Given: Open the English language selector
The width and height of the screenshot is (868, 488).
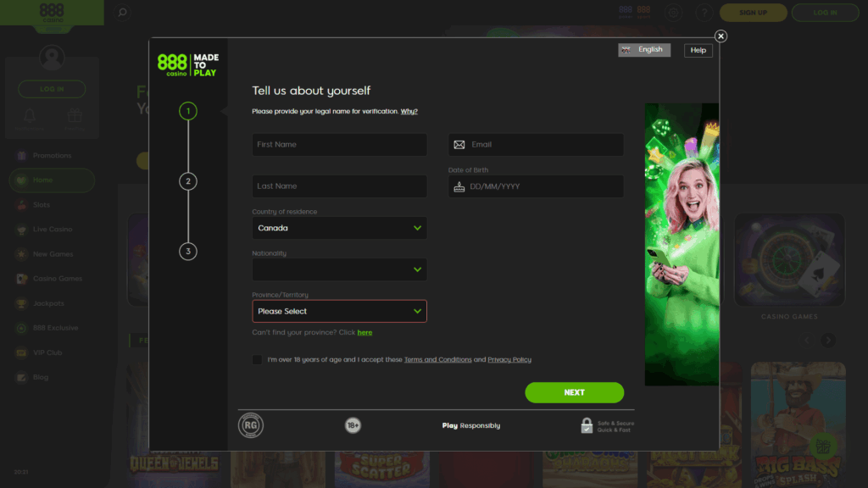Looking at the screenshot, I should coord(644,50).
